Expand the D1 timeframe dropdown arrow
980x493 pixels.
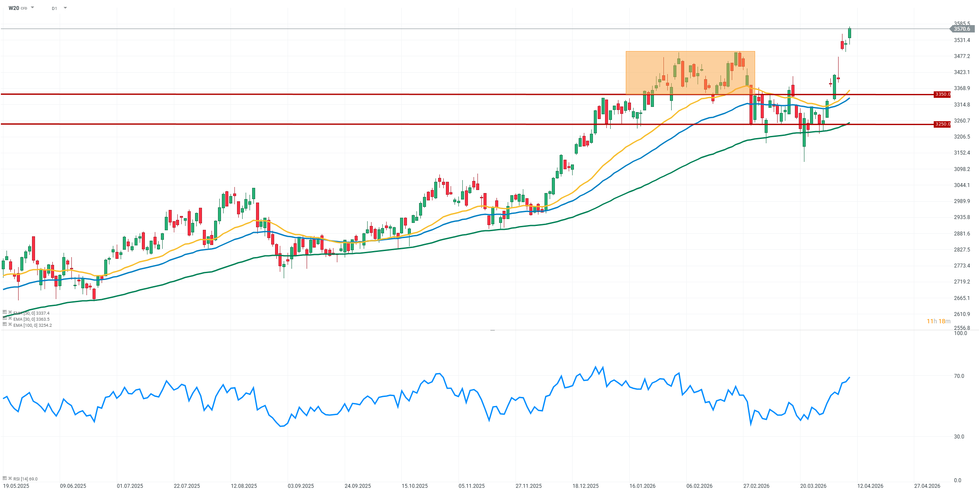[65, 8]
